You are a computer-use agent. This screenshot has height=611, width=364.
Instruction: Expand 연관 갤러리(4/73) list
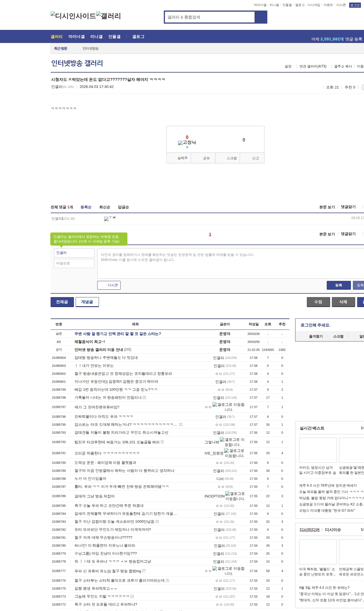(x=313, y=66)
